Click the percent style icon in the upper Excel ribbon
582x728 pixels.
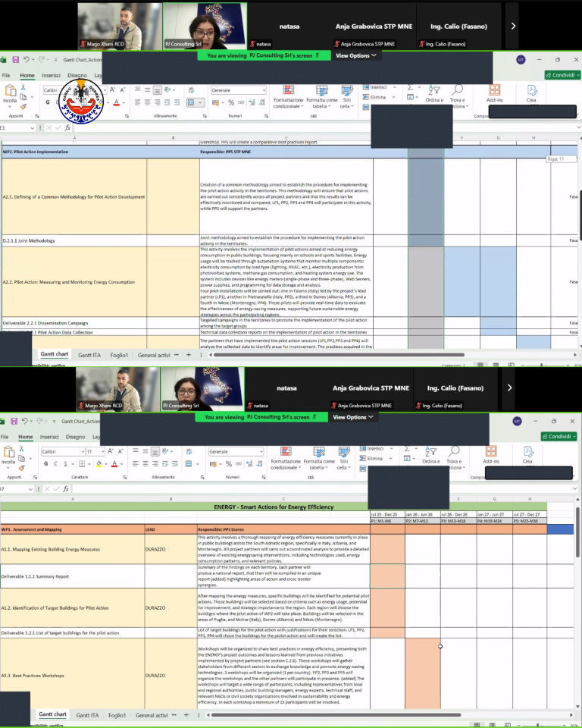click(231, 102)
